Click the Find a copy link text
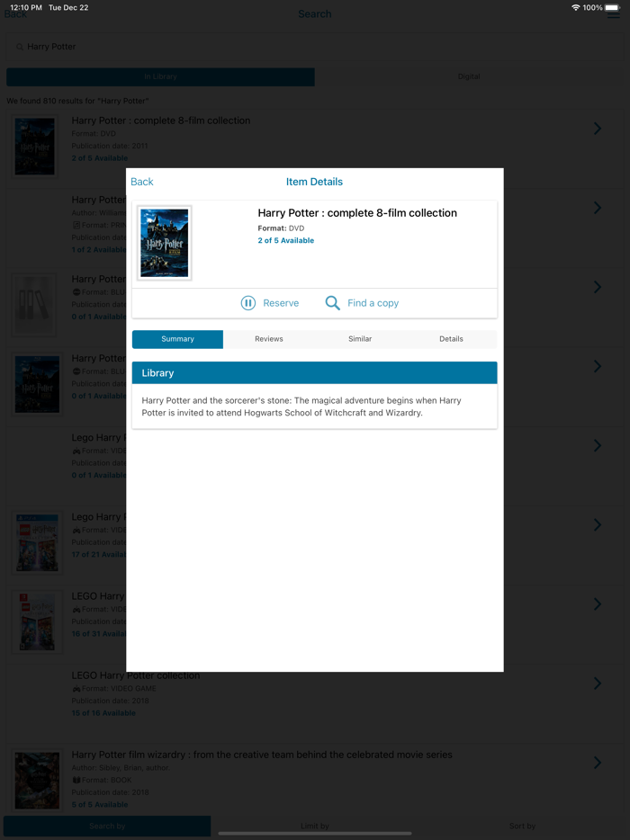Viewport: 630px width, 840px height. pos(373,303)
